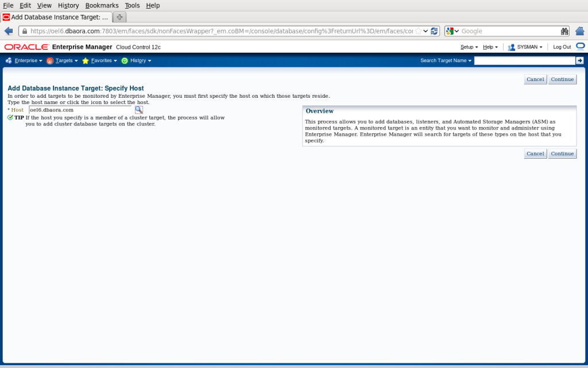This screenshot has height=368, width=588.
Task: Click into the Host input field
Action: pyautogui.click(x=80, y=110)
